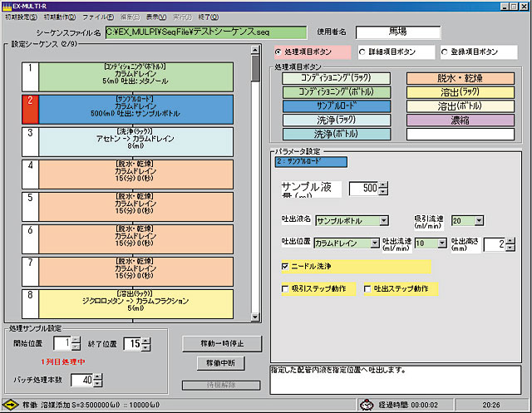Screen dimensions: 532x413
Task: Toggle the ニードル洗浄 checkbox
Action: point(285,267)
